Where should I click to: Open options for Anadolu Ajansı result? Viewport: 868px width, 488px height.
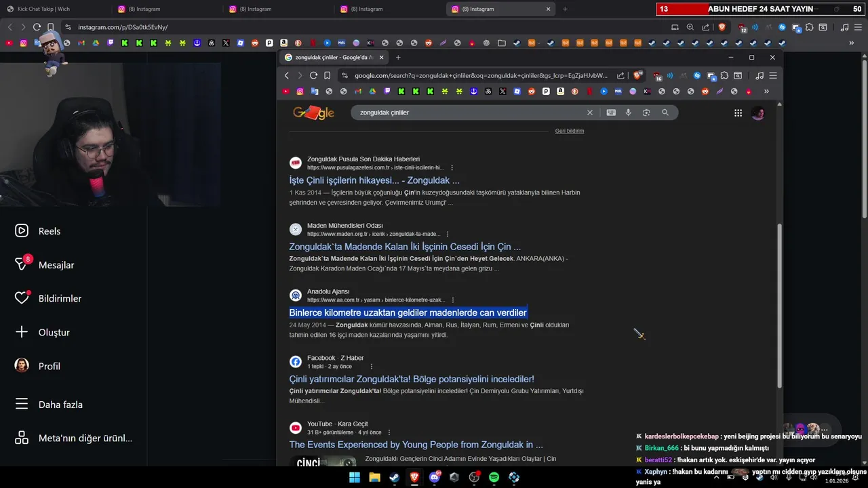(x=453, y=300)
